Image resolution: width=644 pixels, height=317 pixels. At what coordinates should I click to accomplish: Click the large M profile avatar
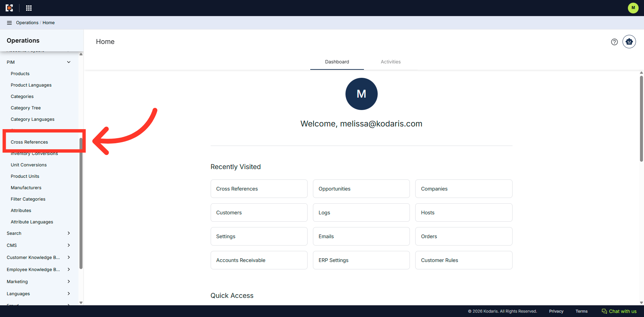tap(361, 94)
